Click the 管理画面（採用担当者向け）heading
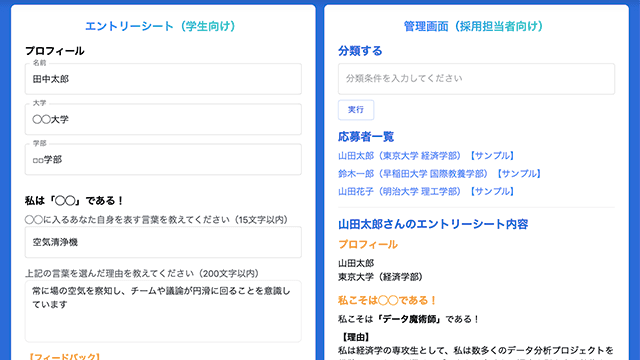 tap(474, 26)
